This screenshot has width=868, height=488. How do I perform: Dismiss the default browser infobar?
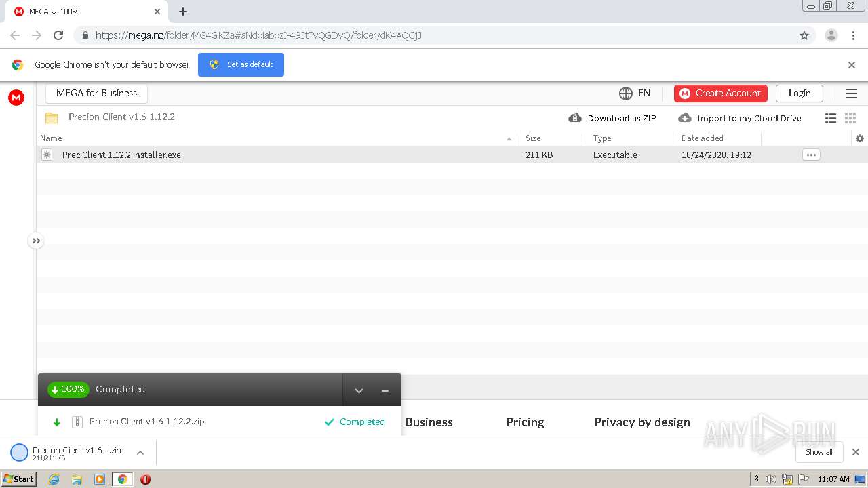point(852,65)
